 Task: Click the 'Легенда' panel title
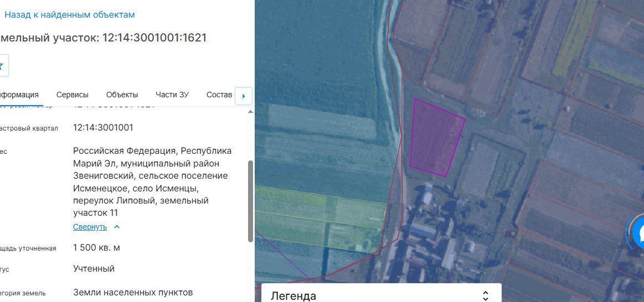[293, 296]
